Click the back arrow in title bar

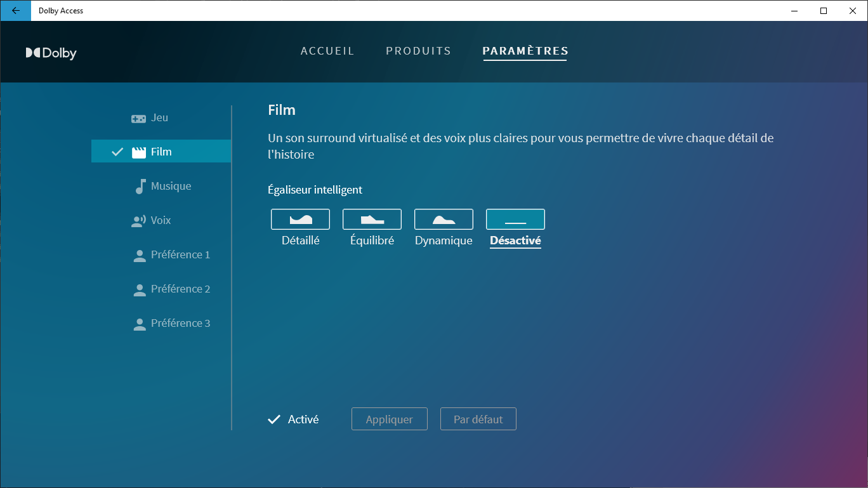15,10
